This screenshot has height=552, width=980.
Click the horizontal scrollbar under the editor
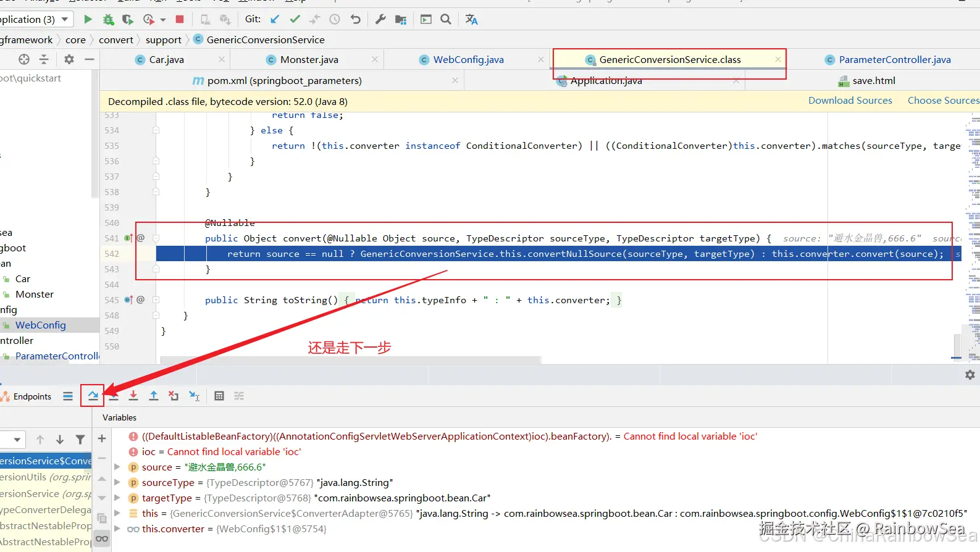pos(351,359)
